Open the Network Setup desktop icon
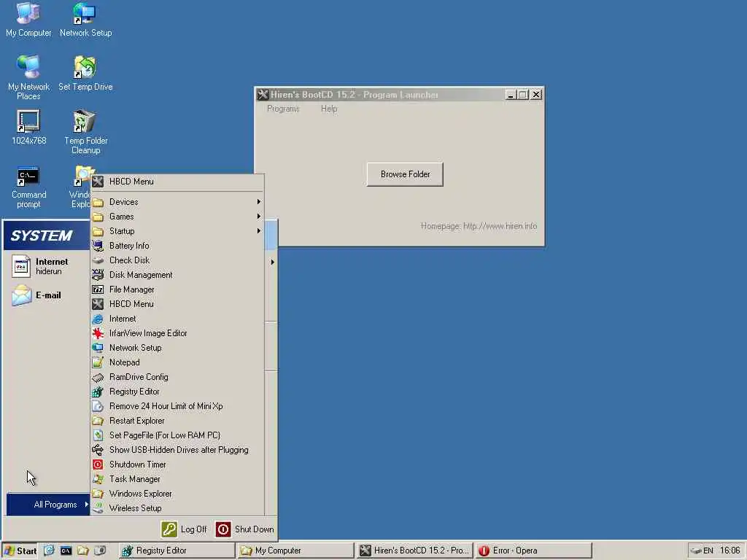747x560 pixels. click(x=85, y=19)
